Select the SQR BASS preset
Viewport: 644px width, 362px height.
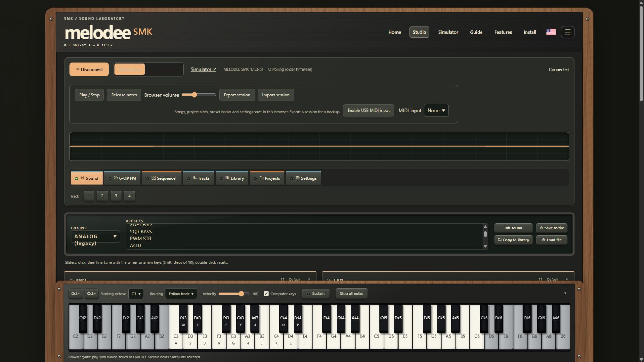[141, 232]
